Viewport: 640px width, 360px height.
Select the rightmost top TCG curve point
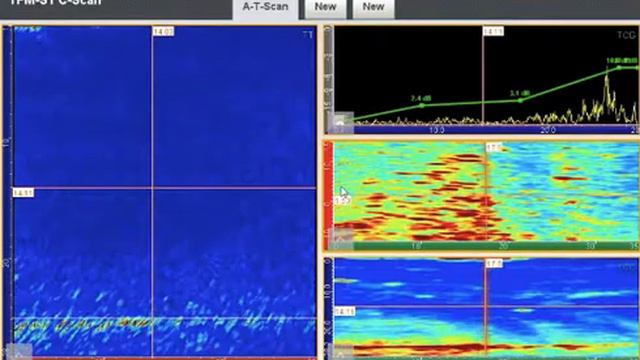[x=619, y=67]
